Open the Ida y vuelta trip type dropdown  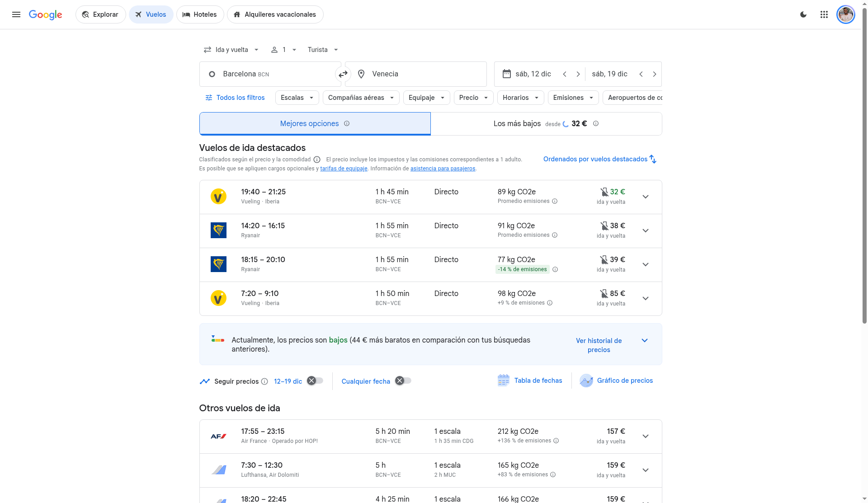[x=231, y=50]
